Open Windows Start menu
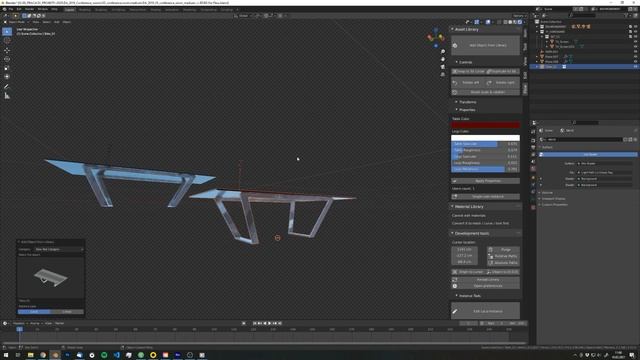Image resolution: width=640 pixels, height=360 pixels. (6, 355)
